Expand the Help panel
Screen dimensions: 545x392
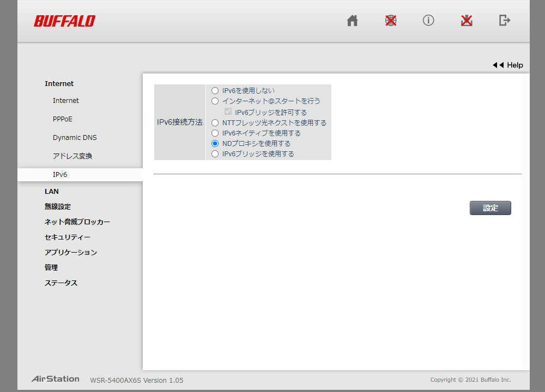coord(508,65)
